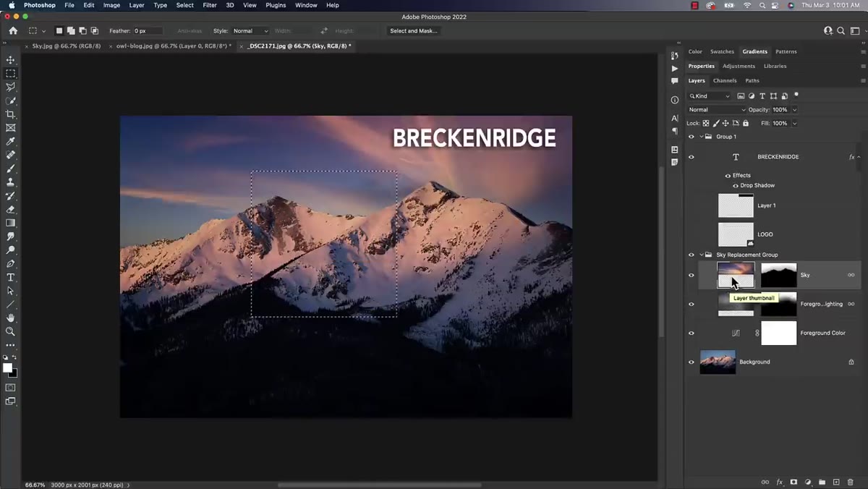The height and width of the screenshot is (489, 868).
Task: Open the Fill slider dropdown arrow
Action: pyautogui.click(x=794, y=124)
